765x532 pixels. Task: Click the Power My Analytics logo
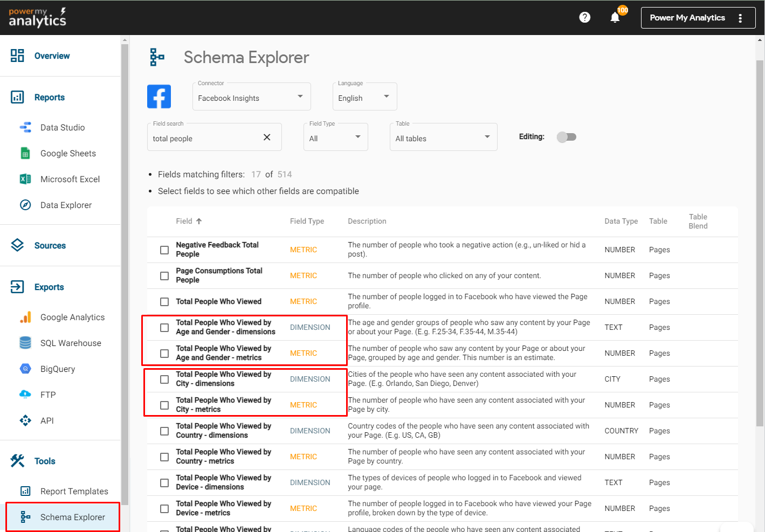[x=37, y=17]
